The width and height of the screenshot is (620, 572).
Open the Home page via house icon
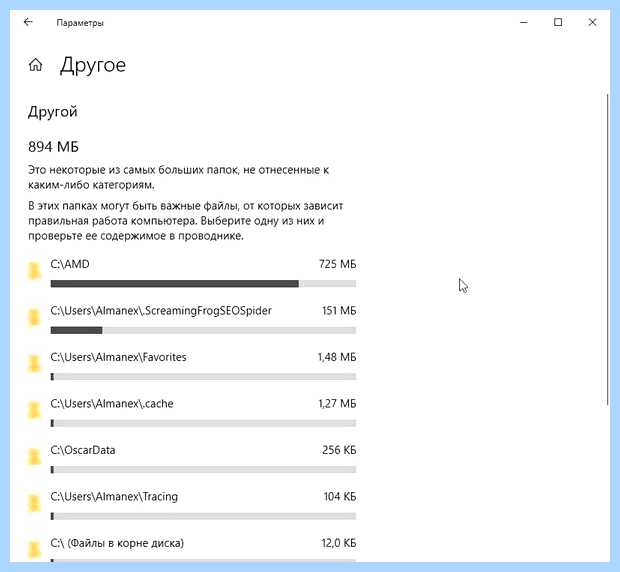pos(35,64)
